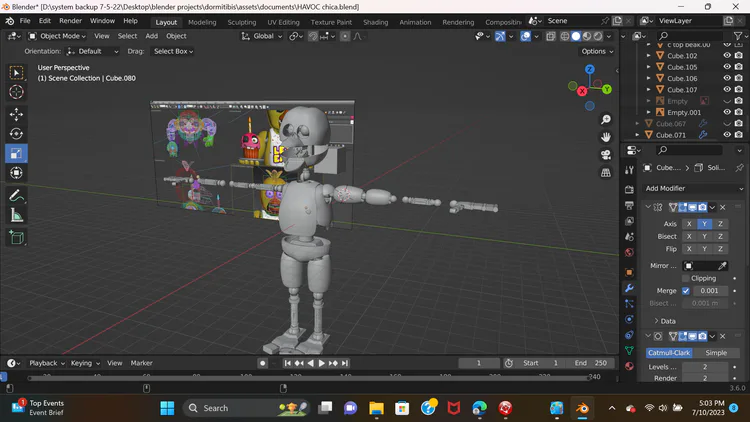Open the Object Data green triangle tab
750x422 pixels.
pyautogui.click(x=629, y=350)
